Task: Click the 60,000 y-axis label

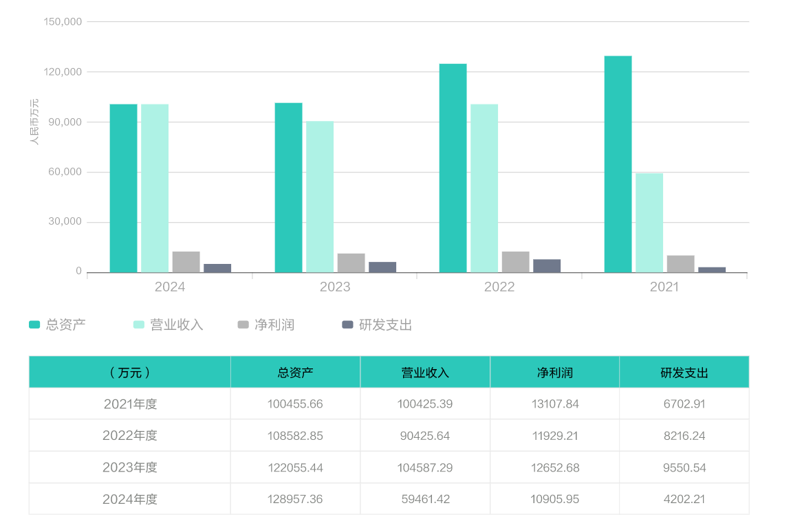Action: [65, 172]
